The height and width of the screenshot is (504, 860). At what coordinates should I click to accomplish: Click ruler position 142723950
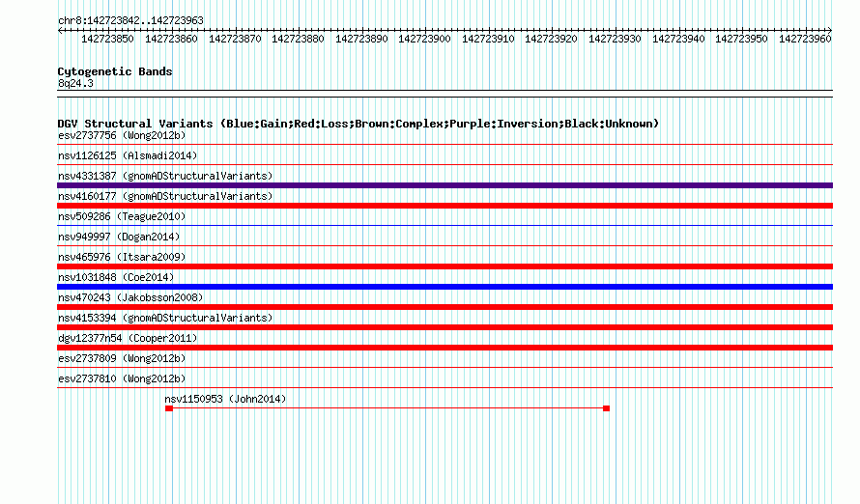741,39
